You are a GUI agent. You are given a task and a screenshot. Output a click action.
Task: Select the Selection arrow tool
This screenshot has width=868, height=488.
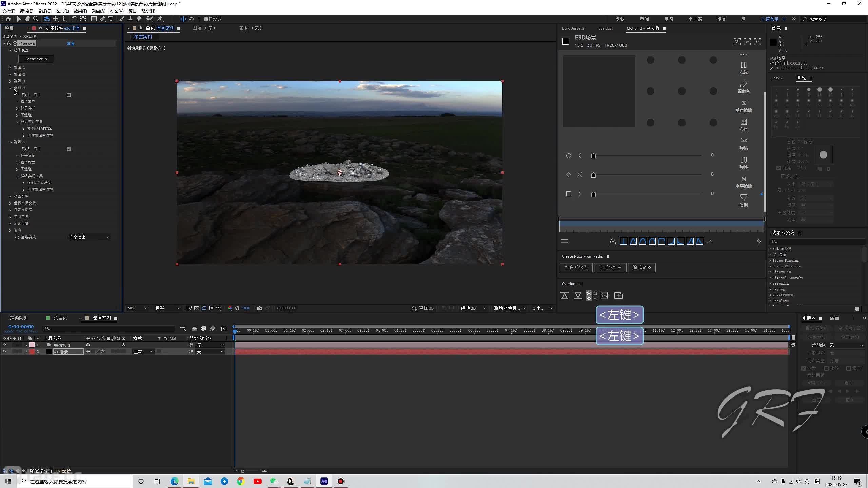pos(19,19)
